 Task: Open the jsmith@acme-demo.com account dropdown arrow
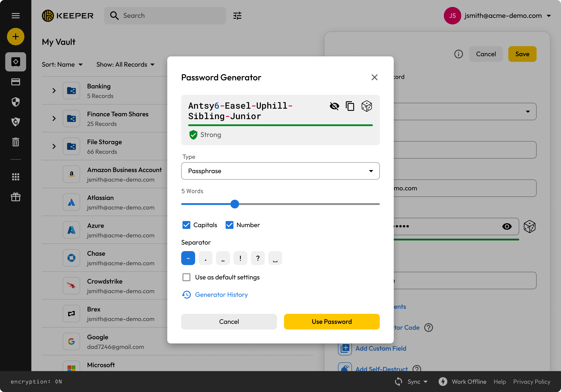(549, 16)
